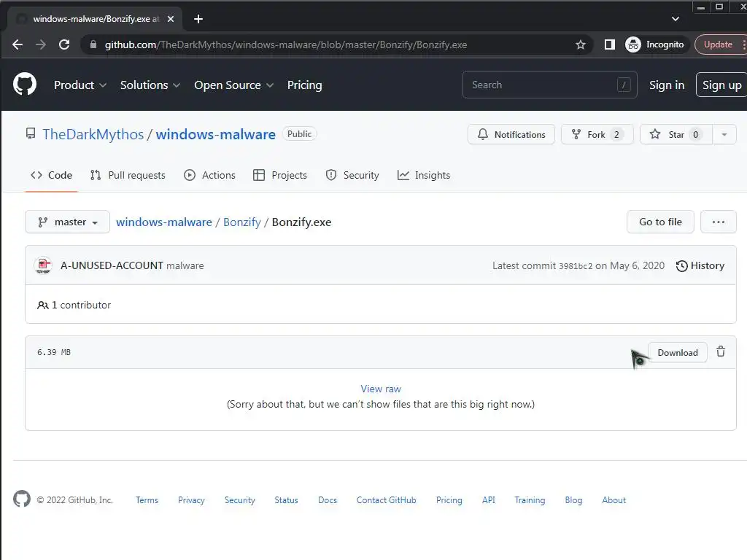
Task: Fork the repository
Action: (597, 134)
